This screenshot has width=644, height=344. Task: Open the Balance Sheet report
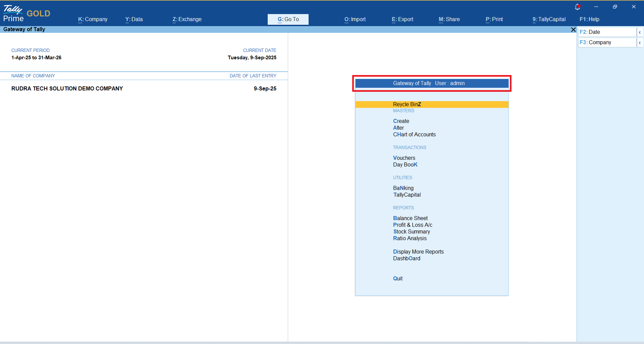click(410, 218)
